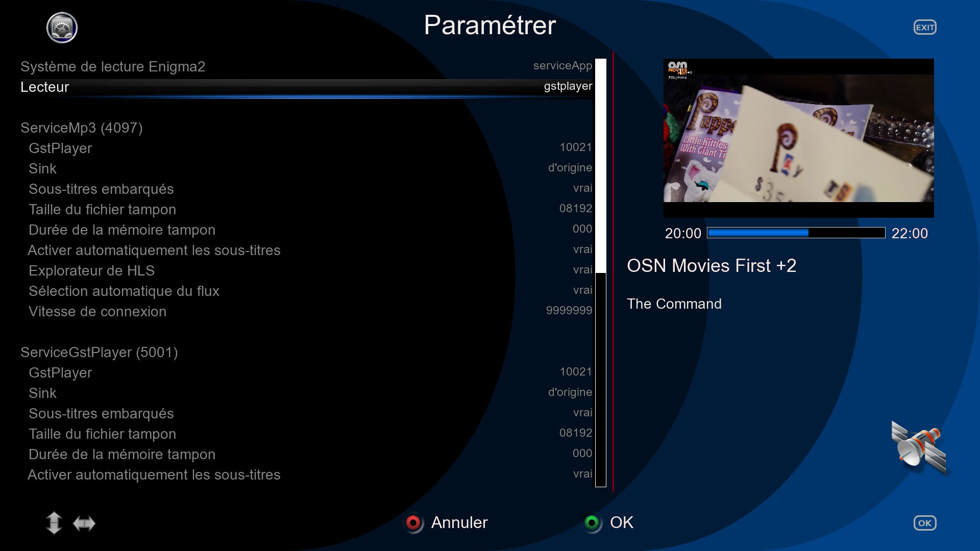The width and height of the screenshot is (980, 551).
Task: Click the left-right navigation arrows icon
Action: 84,523
